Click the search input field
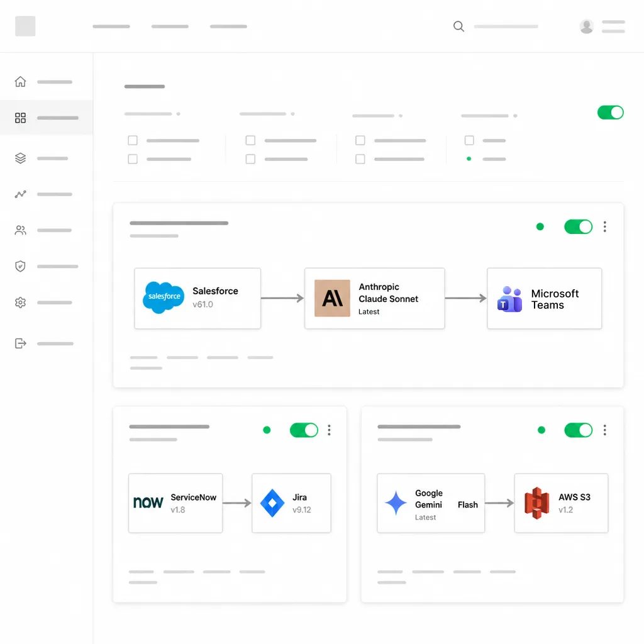 (506, 26)
